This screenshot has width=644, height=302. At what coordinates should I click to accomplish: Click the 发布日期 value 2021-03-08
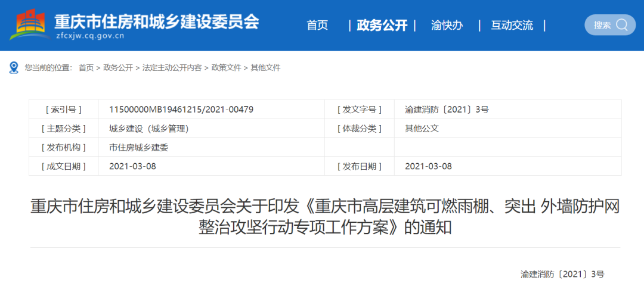[428, 166]
